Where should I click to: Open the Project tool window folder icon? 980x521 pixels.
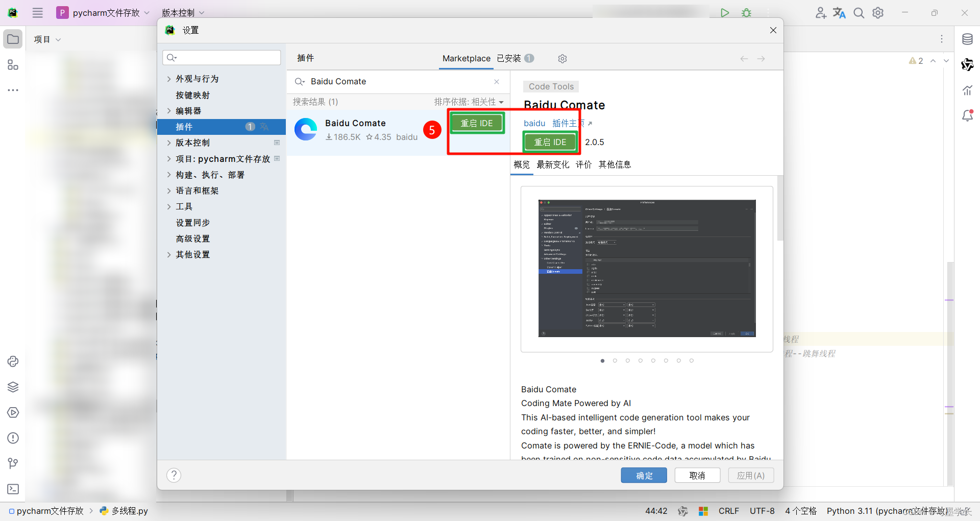[x=13, y=39]
